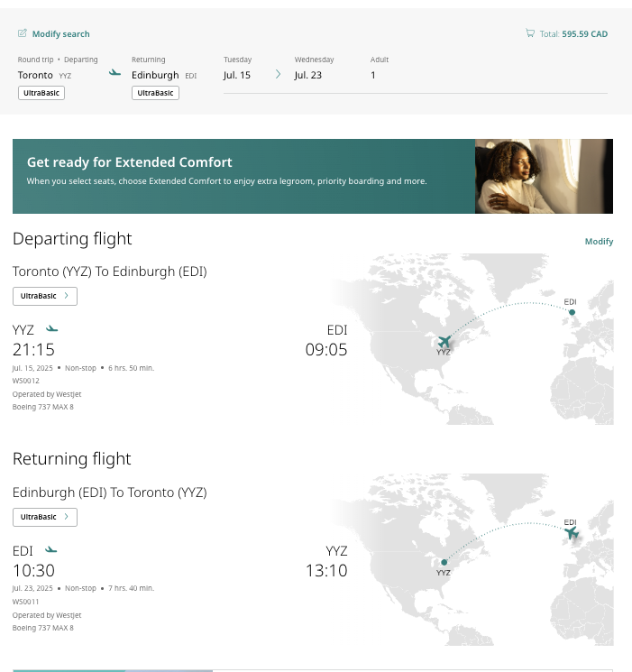
Task: Select the EDI dot on the departing map
Action: click(x=572, y=312)
